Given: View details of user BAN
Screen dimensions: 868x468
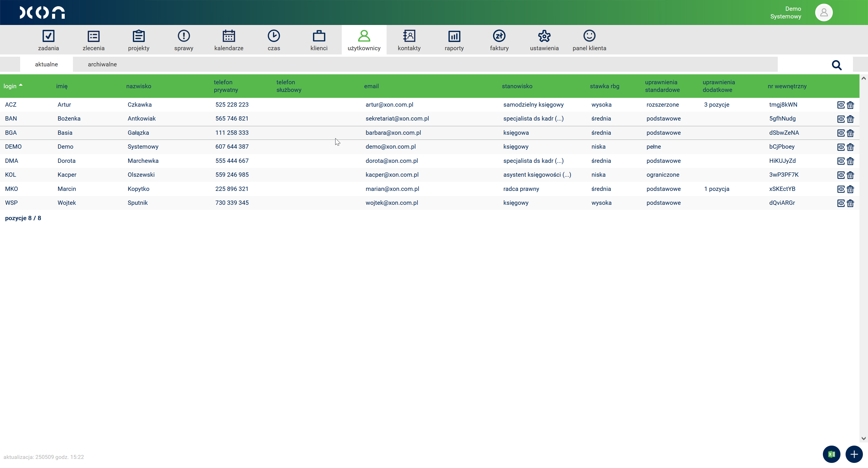Looking at the screenshot, I should pos(841,119).
